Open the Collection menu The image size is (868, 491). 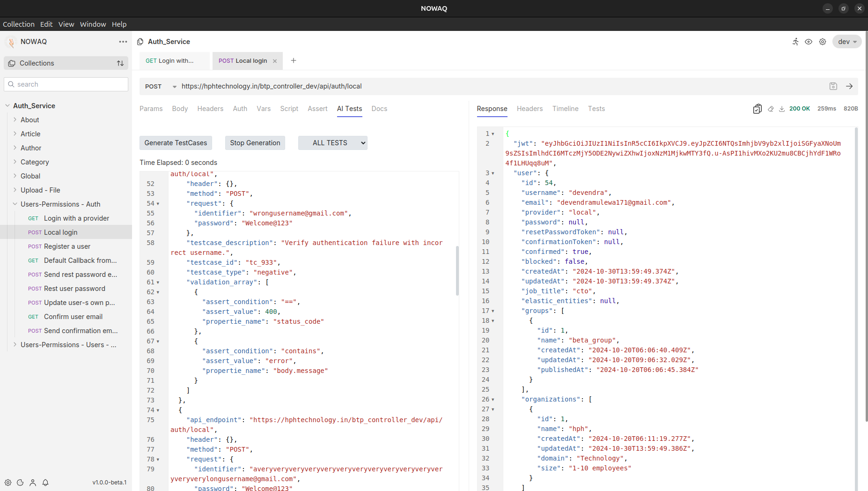coord(19,24)
